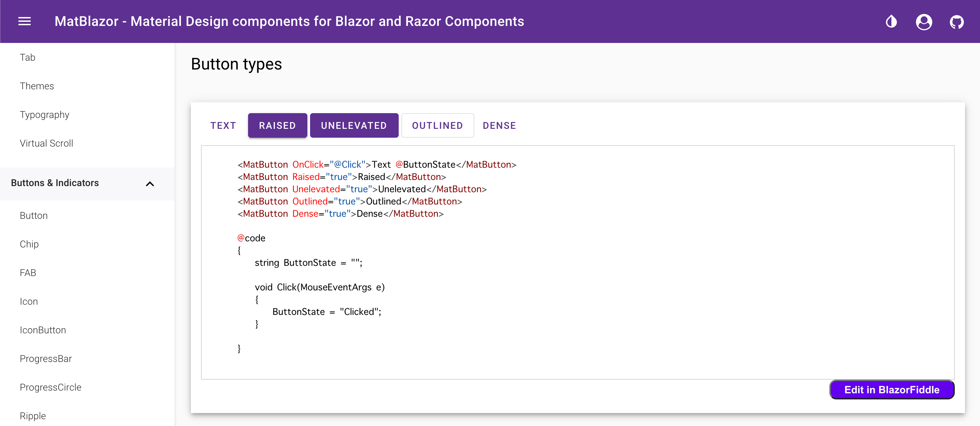Navigate to the Chip section

pos(28,244)
